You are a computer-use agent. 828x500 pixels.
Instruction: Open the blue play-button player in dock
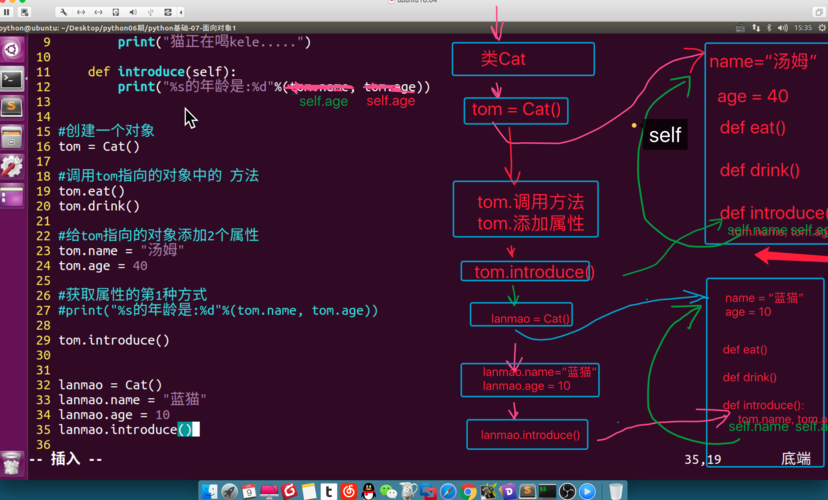tap(587, 492)
